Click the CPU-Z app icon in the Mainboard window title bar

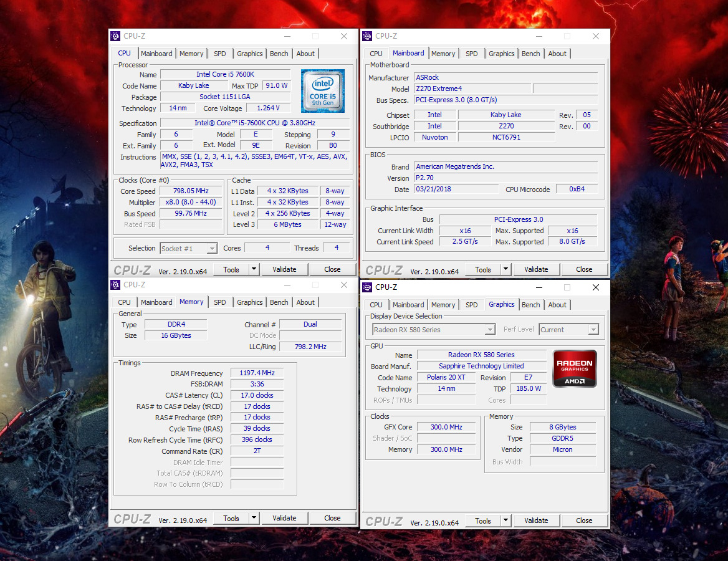(367, 36)
